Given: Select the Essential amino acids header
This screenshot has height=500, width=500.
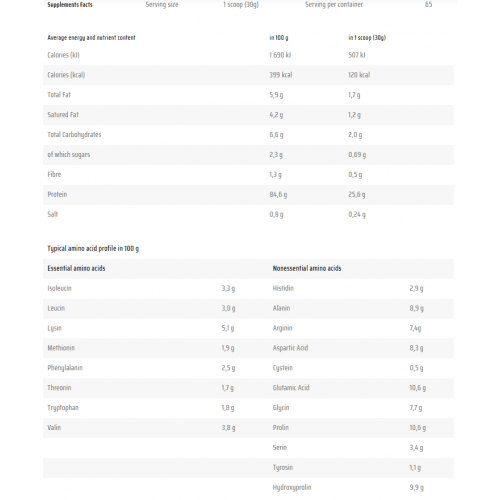Looking at the screenshot, I should pos(76,268).
